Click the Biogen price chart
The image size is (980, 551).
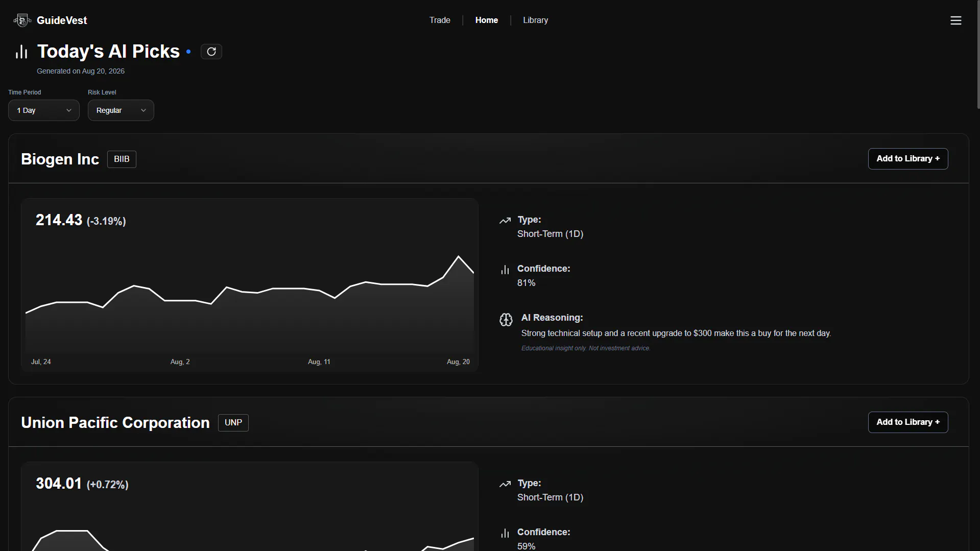tap(250, 304)
